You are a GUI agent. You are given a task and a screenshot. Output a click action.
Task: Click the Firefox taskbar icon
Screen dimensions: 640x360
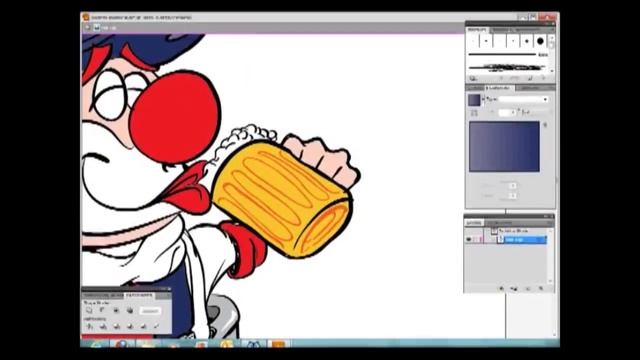[122, 344]
